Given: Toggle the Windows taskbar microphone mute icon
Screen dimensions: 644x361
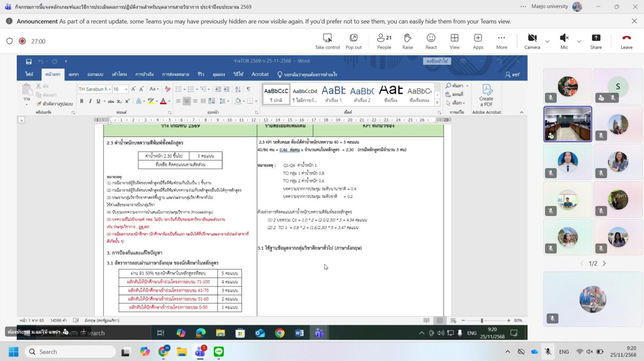Looking at the screenshot, I should tap(548, 352).
